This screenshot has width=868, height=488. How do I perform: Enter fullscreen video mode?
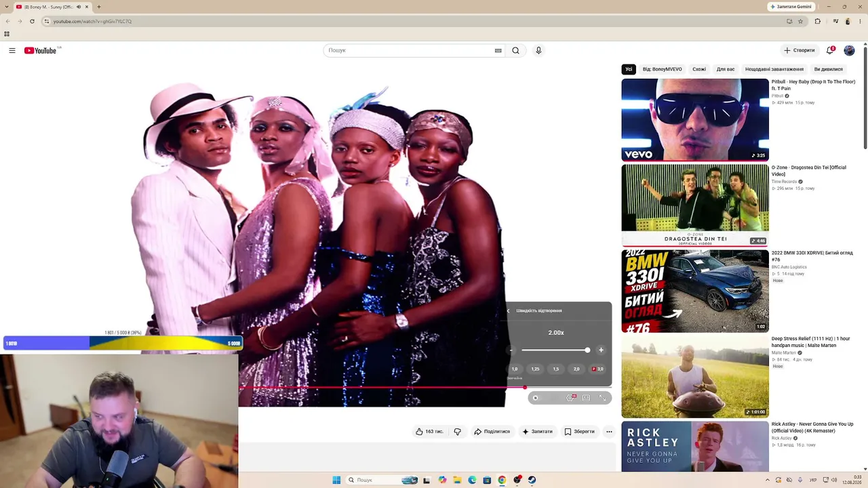[603, 398]
